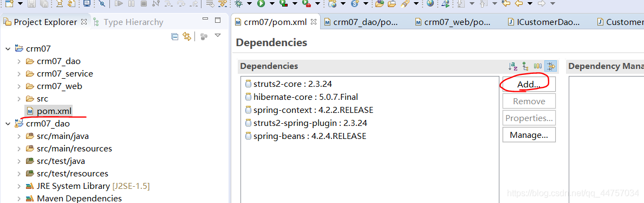Expand the src/main/resources folder
The width and height of the screenshot is (644, 203).
tap(19, 149)
